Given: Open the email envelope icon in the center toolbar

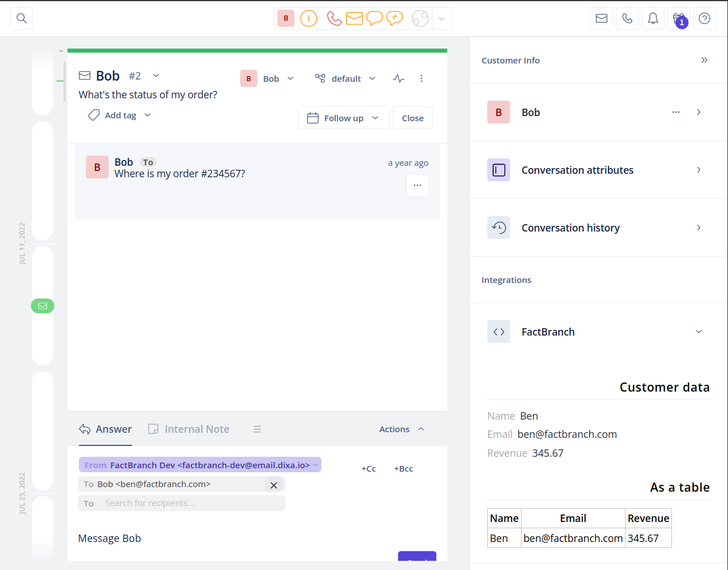Looking at the screenshot, I should (355, 18).
